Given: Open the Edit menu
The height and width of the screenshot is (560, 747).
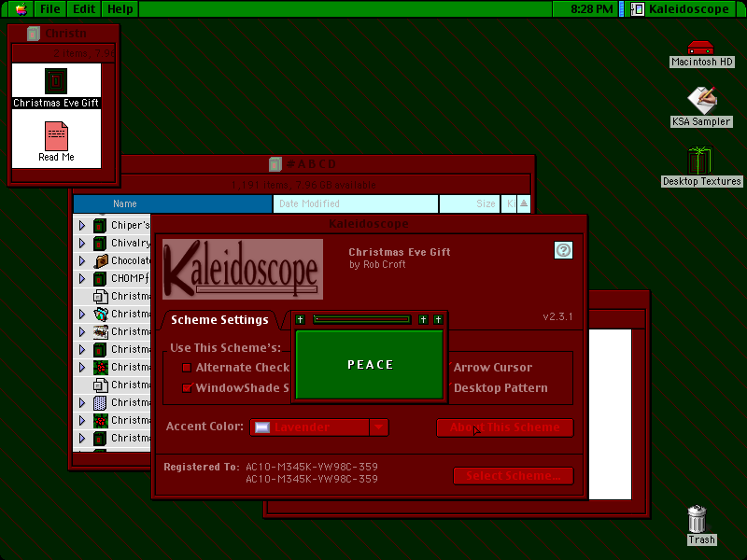Looking at the screenshot, I should pyautogui.click(x=84, y=9).
